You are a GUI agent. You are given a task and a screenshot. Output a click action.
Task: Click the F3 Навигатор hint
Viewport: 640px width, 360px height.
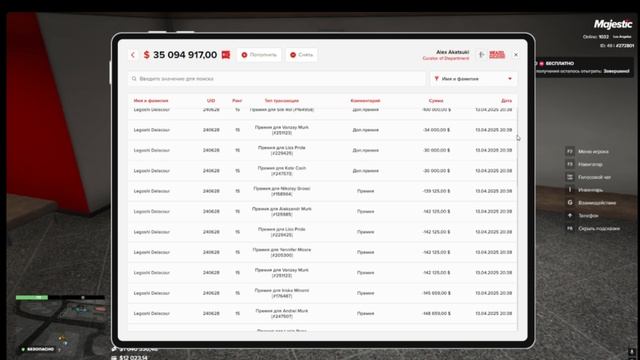click(x=584, y=164)
